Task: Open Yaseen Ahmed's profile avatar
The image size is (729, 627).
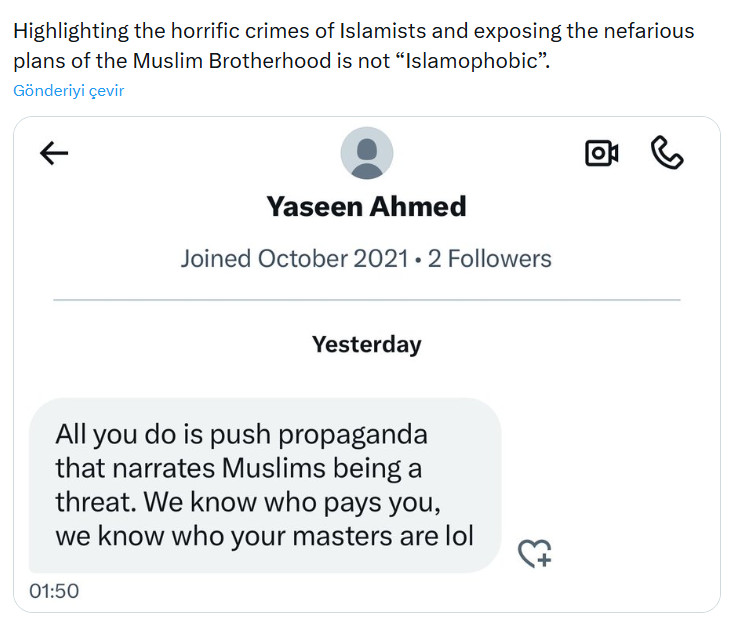Action: [366, 154]
